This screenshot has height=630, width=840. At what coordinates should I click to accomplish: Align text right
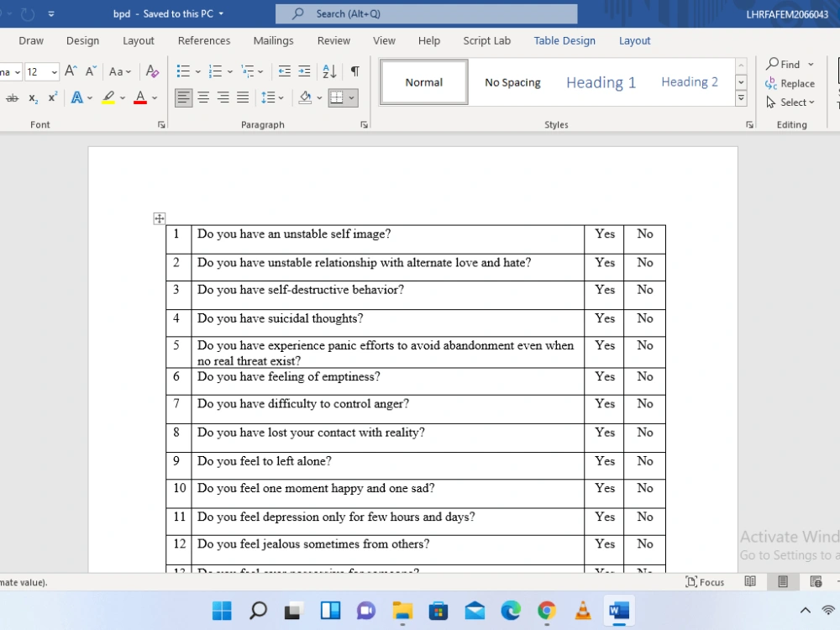tap(223, 97)
